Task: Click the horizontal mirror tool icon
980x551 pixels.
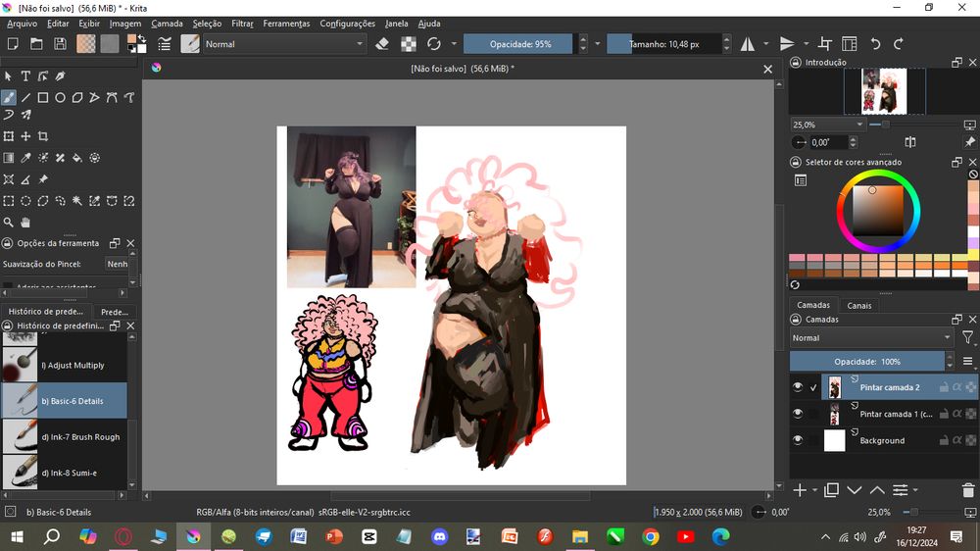Action: click(x=748, y=44)
